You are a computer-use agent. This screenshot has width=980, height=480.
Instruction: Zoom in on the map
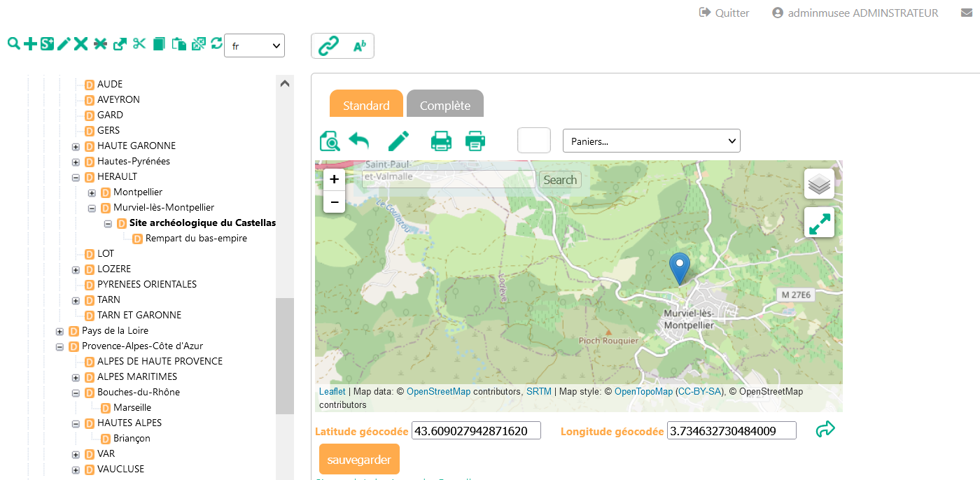pos(334,179)
